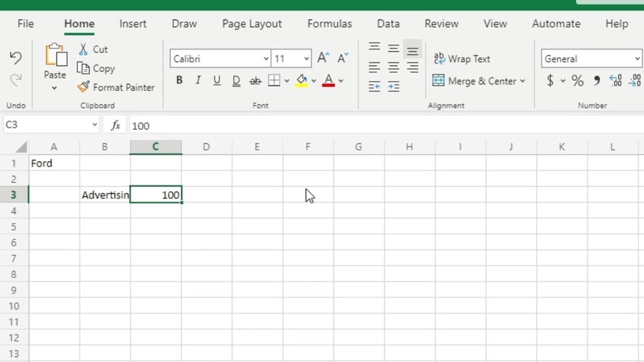Screen dimensions: 644x362
Task: Decrease indent icon
Action: pos(374,86)
